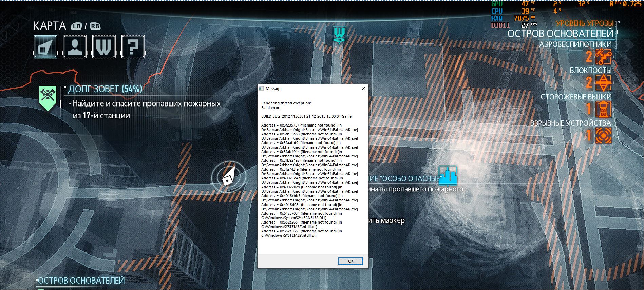Click the Address = 0x3f235757 line
644x290 pixels.
[x=301, y=125]
